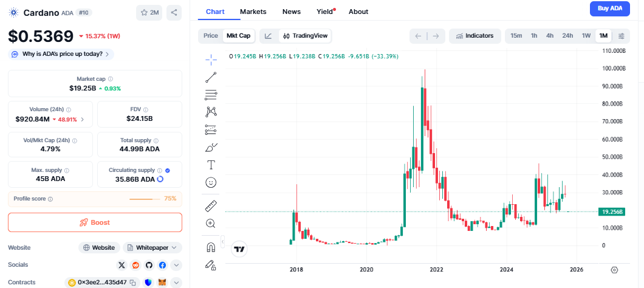Select the XABCD pattern tool
The height and width of the screenshot is (288, 644).
(x=211, y=111)
